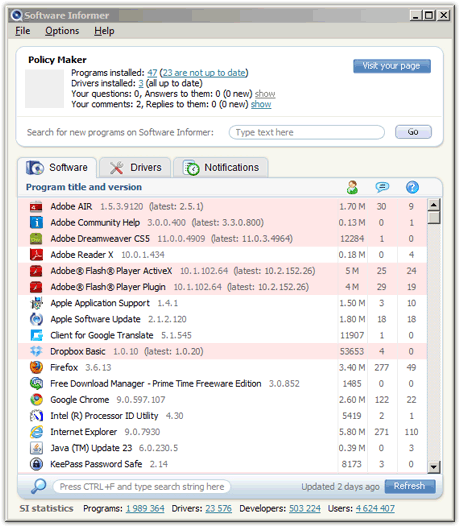Click the scrollbar up arrow
This screenshot has height=527, width=460.
(434, 204)
